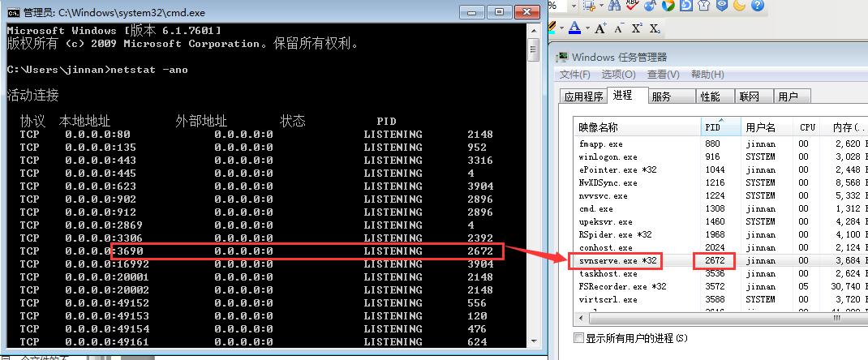Switch to the 进程 tab
This screenshot has width=868, height=360.
click(627, 95)
